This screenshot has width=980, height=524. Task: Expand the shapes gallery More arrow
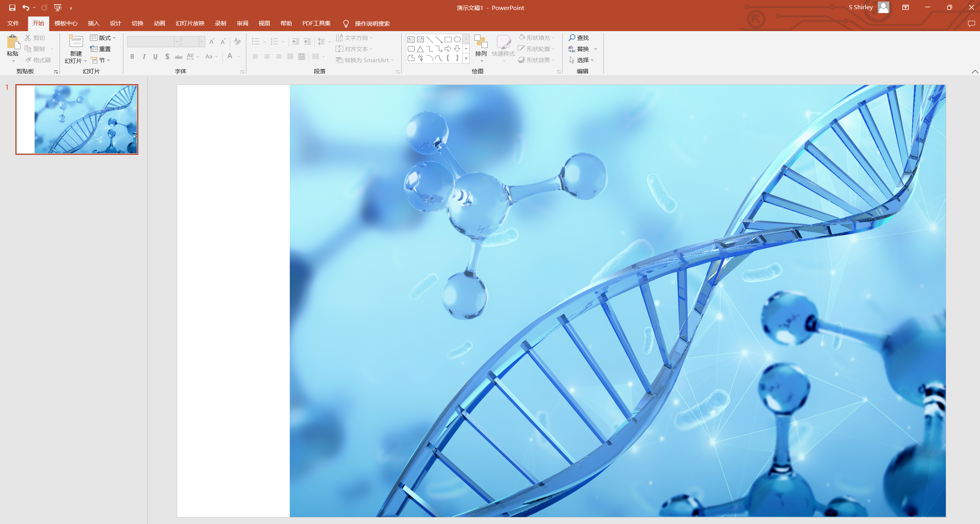466,58
